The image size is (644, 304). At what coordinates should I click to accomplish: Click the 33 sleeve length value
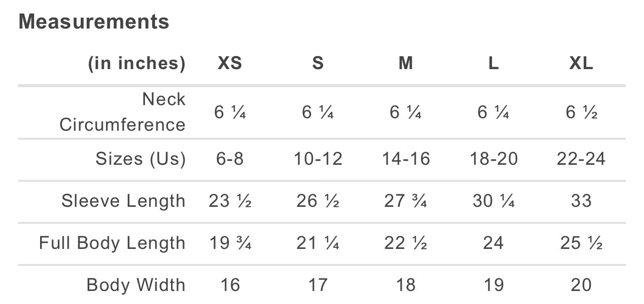581,201
